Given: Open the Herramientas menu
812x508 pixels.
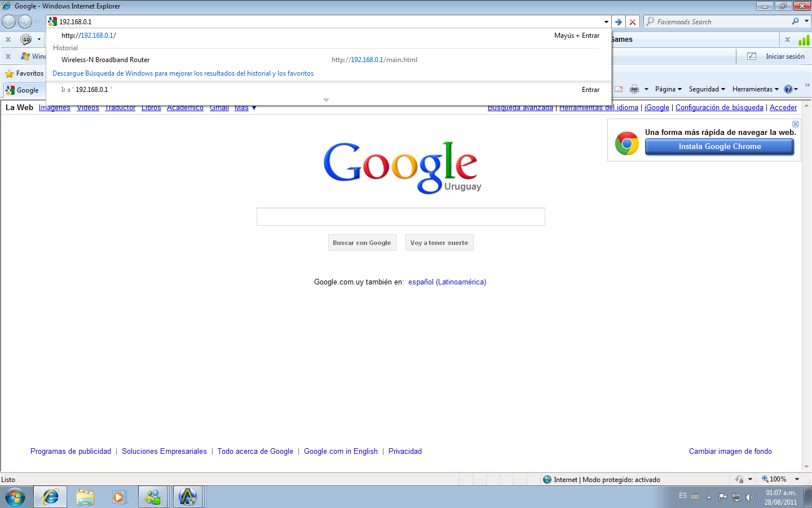Looking at the screenshot, I should click(x=755, y=89).
